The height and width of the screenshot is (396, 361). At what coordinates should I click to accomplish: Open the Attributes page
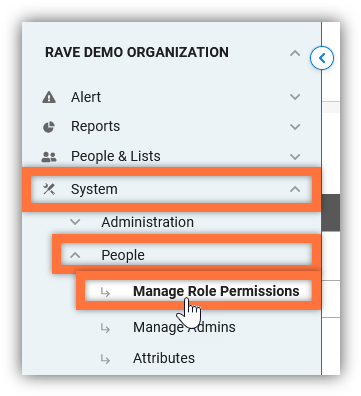coord(164,358)
